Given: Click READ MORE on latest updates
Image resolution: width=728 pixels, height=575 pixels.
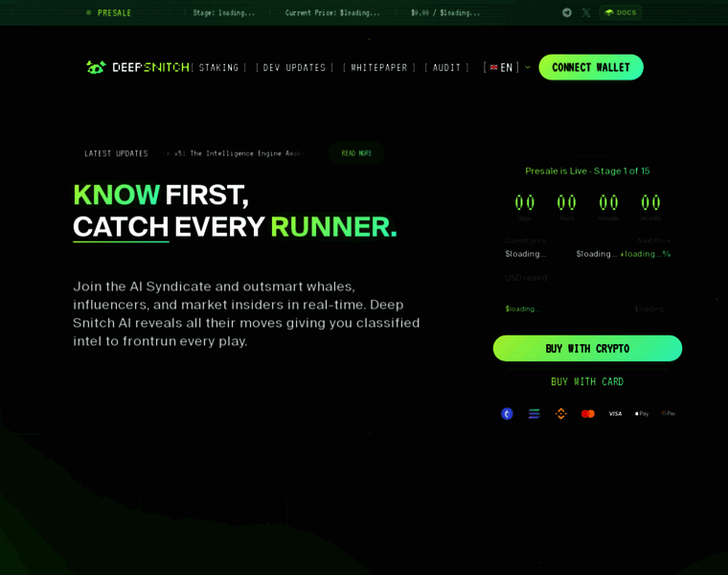Looking at the screenshot, I should [x=356, y=153].
